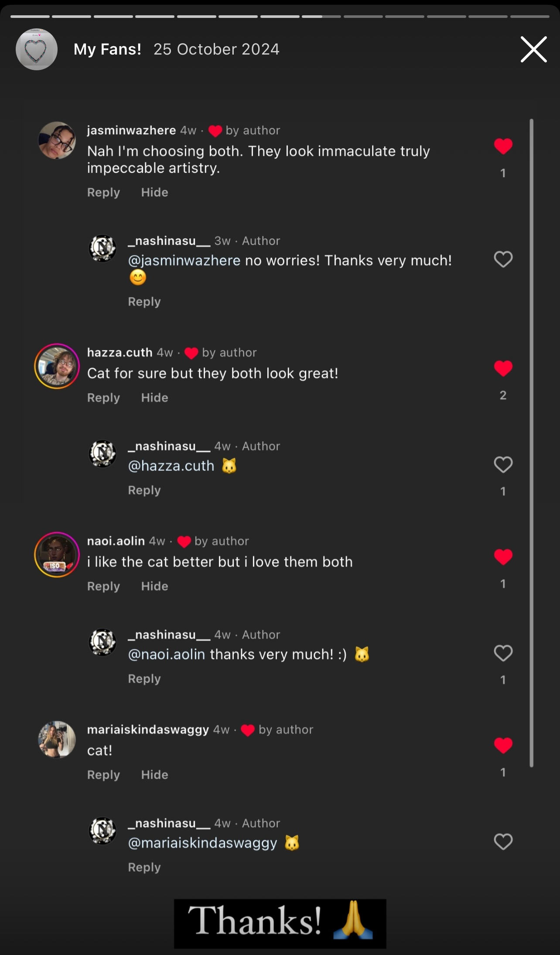This screenshot has height=955, width=560.
Task: Click the comments vertical scrollbar
Action: pyautogui.click(x=531, y=443)
